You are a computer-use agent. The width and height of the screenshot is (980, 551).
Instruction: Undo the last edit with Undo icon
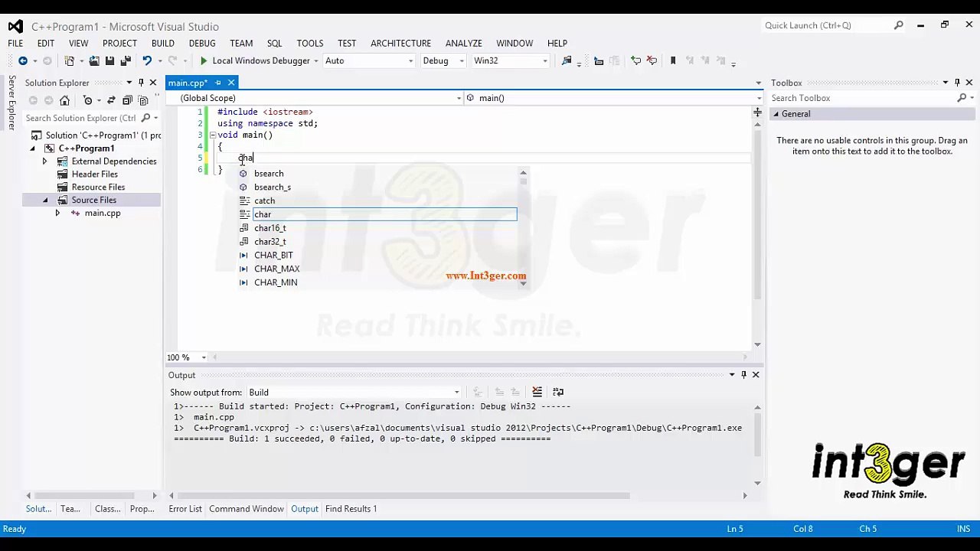coord(146,60)
